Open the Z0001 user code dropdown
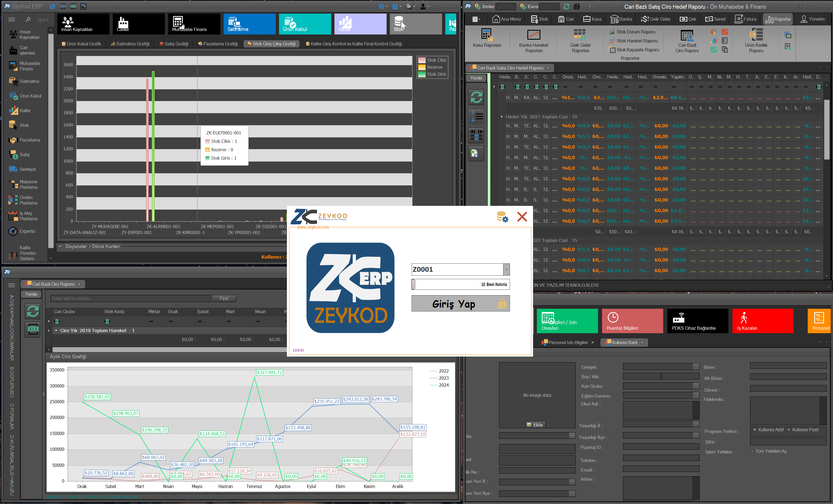 tap(506, 270)
